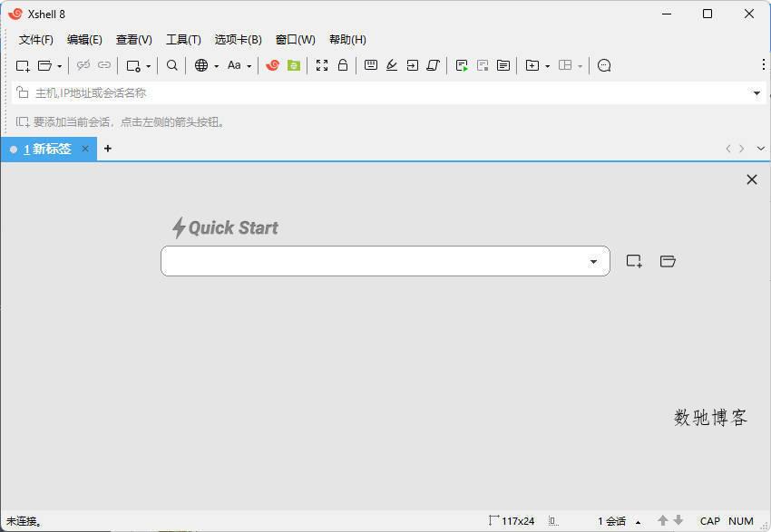Expand the New Tab icon dropdown arrow
Image resolution: width=771 pixels, height=532 pixels.
pyautogui.click(x=547, y=66)
